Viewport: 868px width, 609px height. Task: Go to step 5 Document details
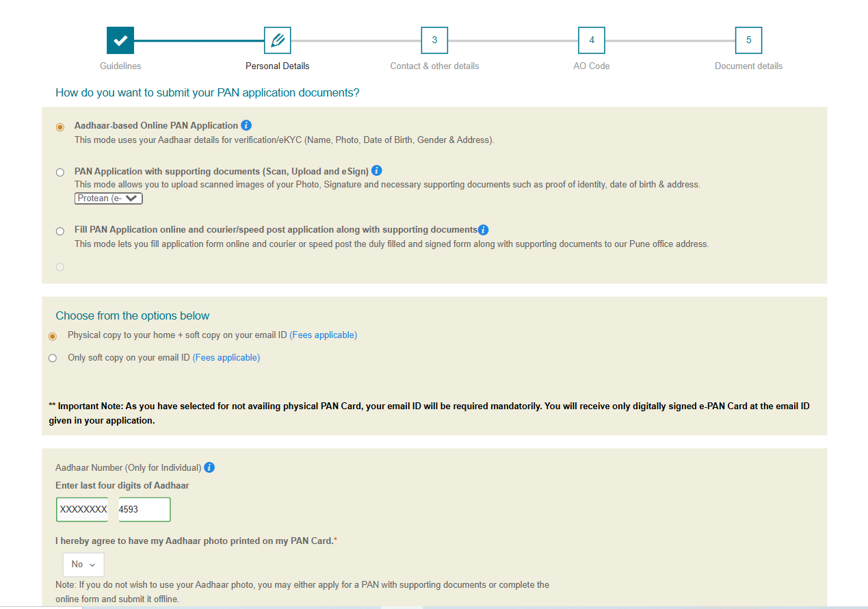point(748,40)
